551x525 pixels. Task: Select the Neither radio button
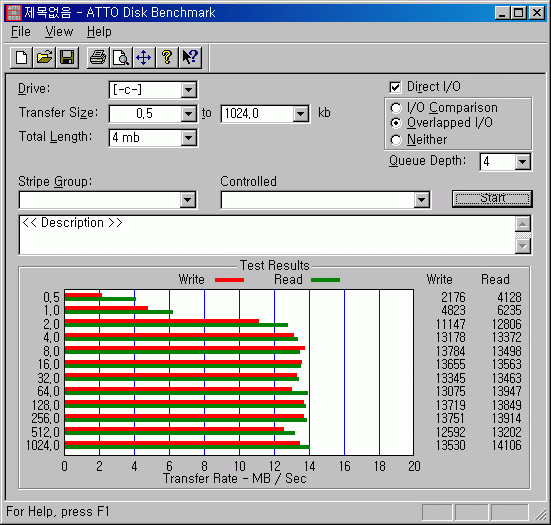click(x=396, y=140)
